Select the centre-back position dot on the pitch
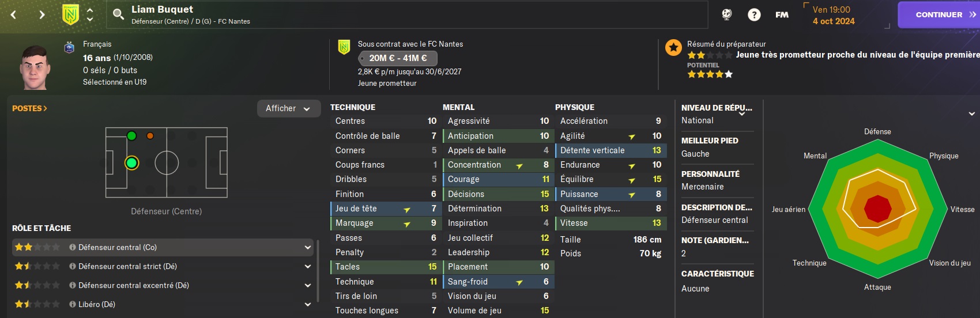This screenshot has width=980, height=318. click(x=132, y=163)
